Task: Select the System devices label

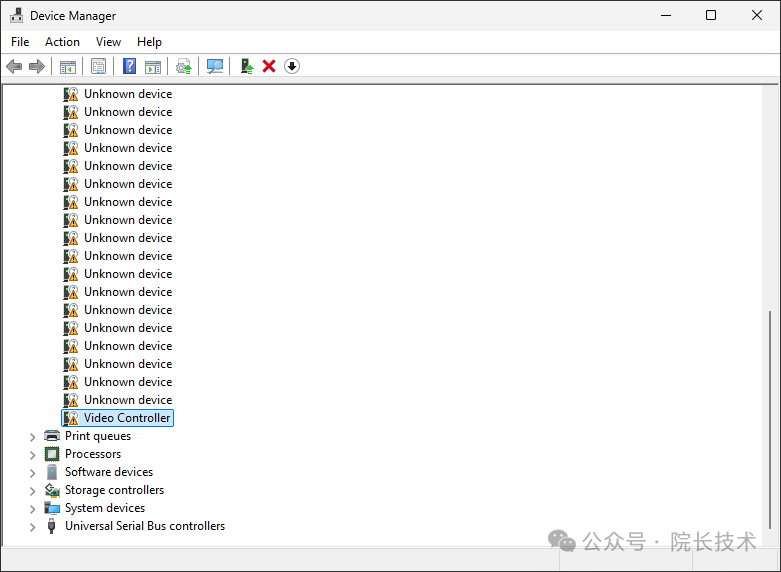Action: [105, 508]
